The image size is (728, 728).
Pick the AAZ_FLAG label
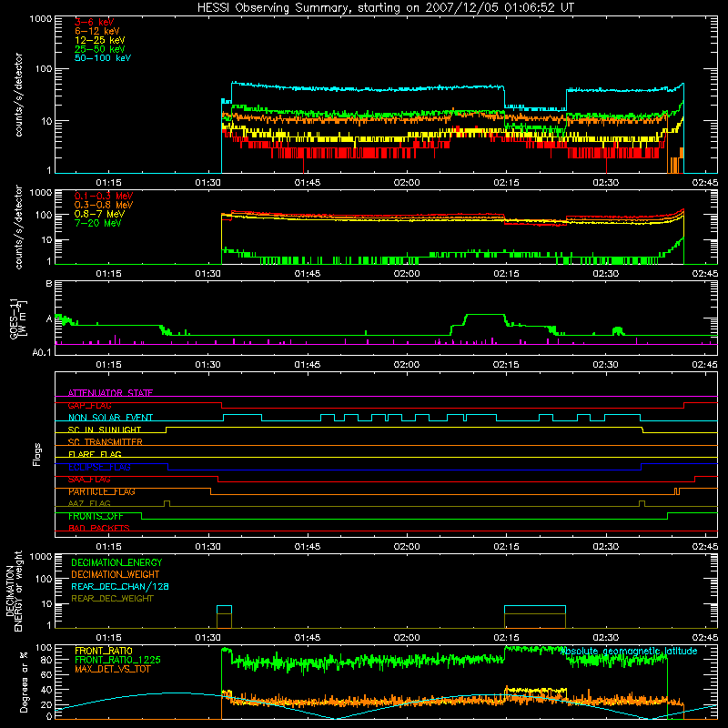[89, 503]
